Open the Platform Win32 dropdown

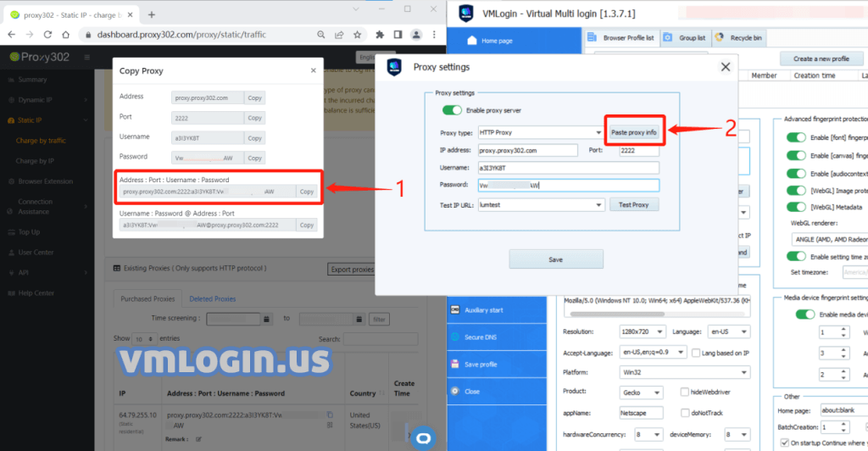coord(684,372)
